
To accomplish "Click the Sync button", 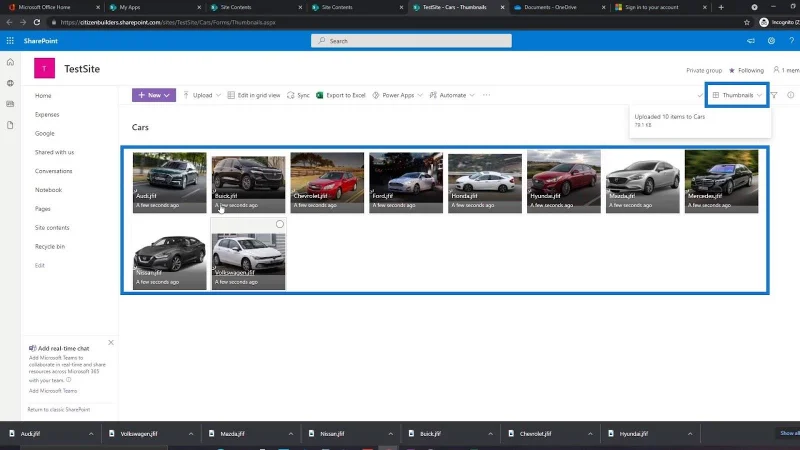I will pyautogui.click(x=298, y=95).
